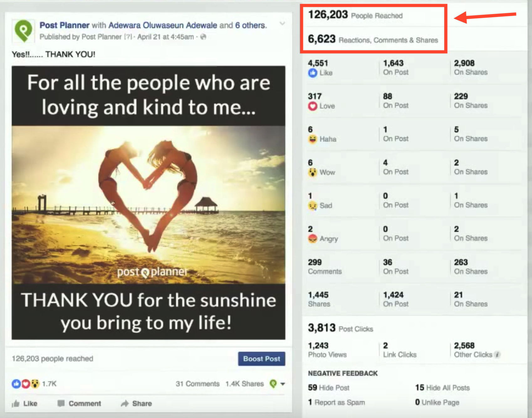Click '15 Hide All Posts'
This screenshot has height=418, width=532.
tap(442, 388)
